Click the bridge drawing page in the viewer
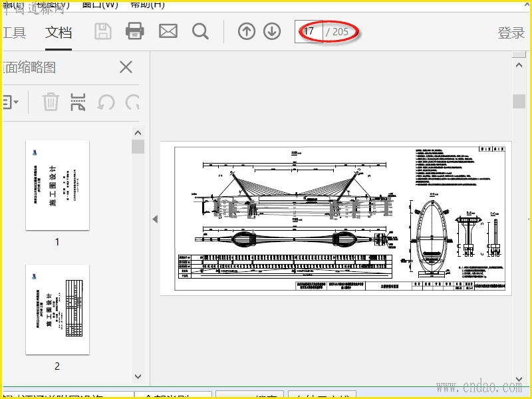Image resolution: width=532 pixels, height=399 pixels. (336, 219)
